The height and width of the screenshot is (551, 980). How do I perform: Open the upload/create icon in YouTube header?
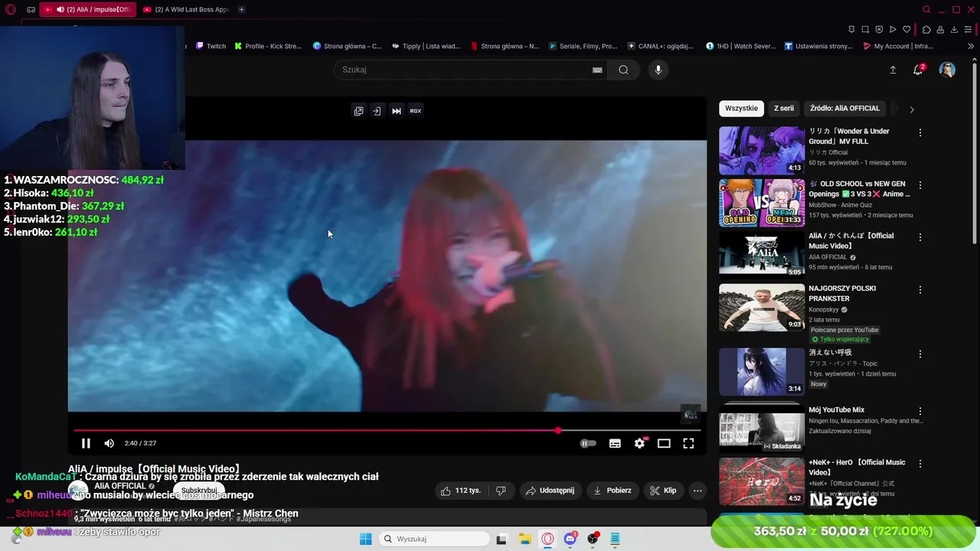click(893, 70)
